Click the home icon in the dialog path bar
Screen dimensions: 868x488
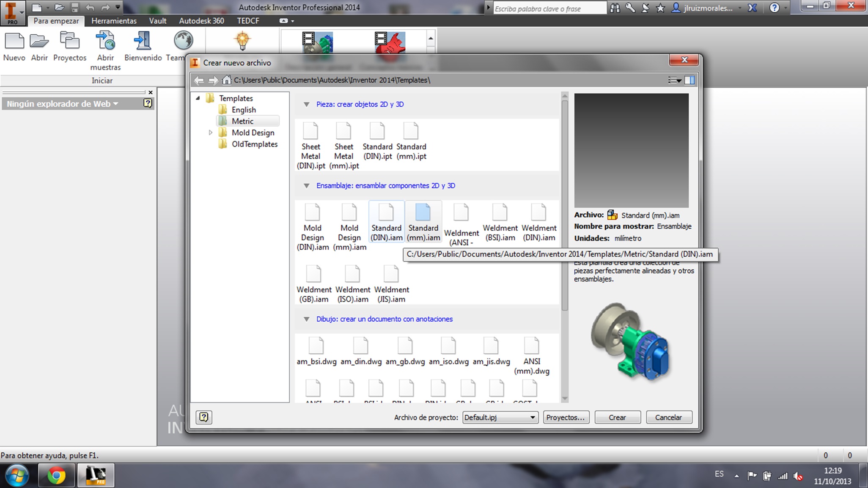[227, 80]
